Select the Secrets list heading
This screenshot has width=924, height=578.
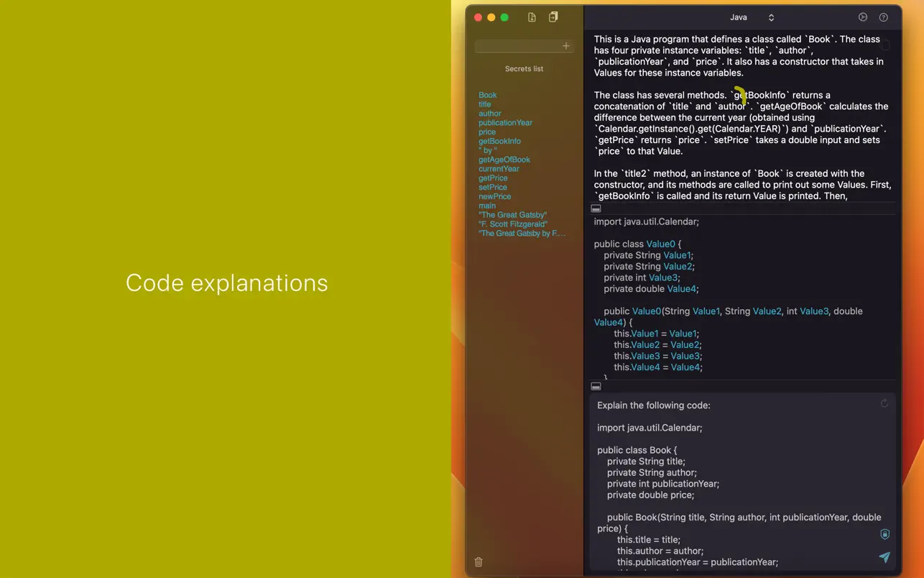tap(524, 68)
